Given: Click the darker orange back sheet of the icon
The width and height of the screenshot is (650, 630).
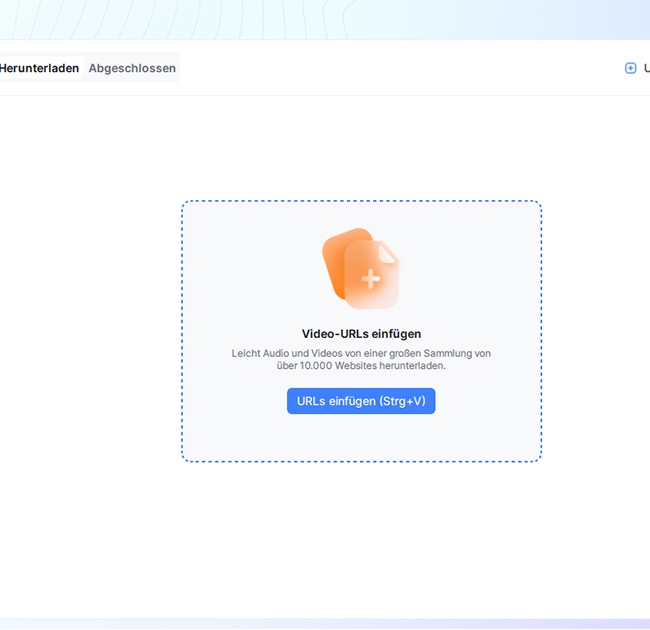Looking at the screenshot, I should [334, 258].
